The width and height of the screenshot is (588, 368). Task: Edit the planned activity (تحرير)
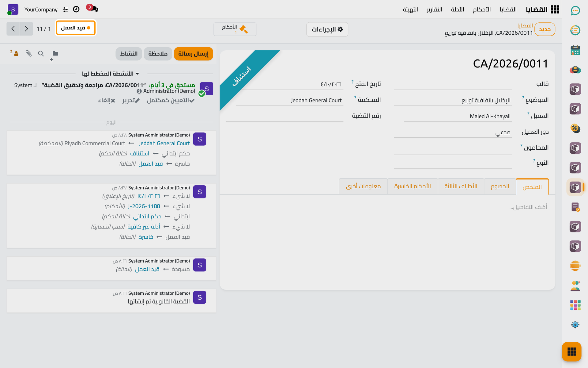tap(131, 101)
